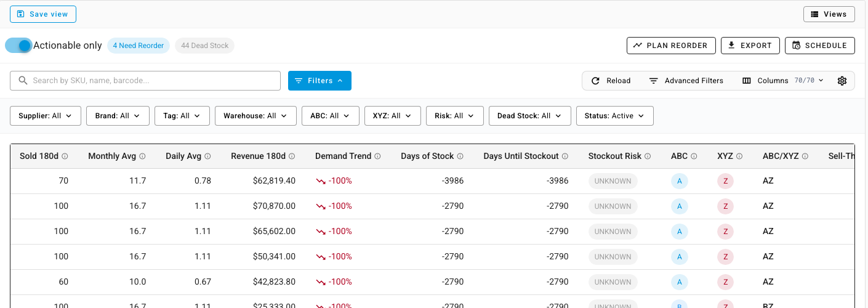Click info icon beside Sold 180d
The image size is (868, 308).
tap(65, 156)
